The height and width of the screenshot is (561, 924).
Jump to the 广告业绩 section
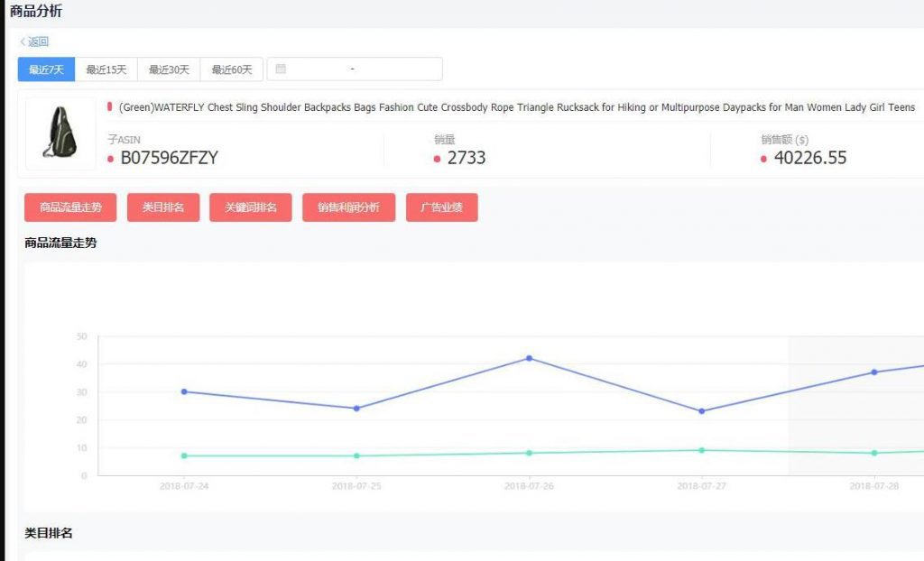point(441,207)
